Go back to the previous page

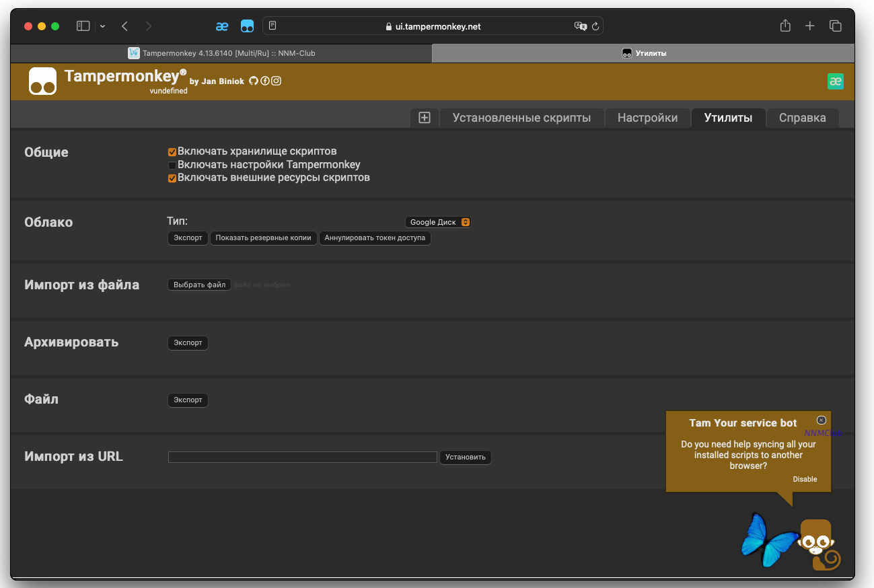(x=124, y=26)
